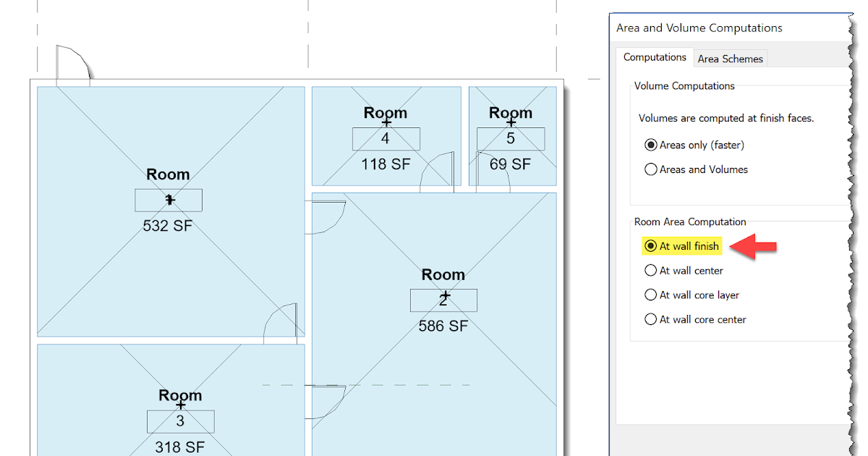Select the Room 1 tag in the plan
The image size is (868, 456).
(x=169, y=200)
